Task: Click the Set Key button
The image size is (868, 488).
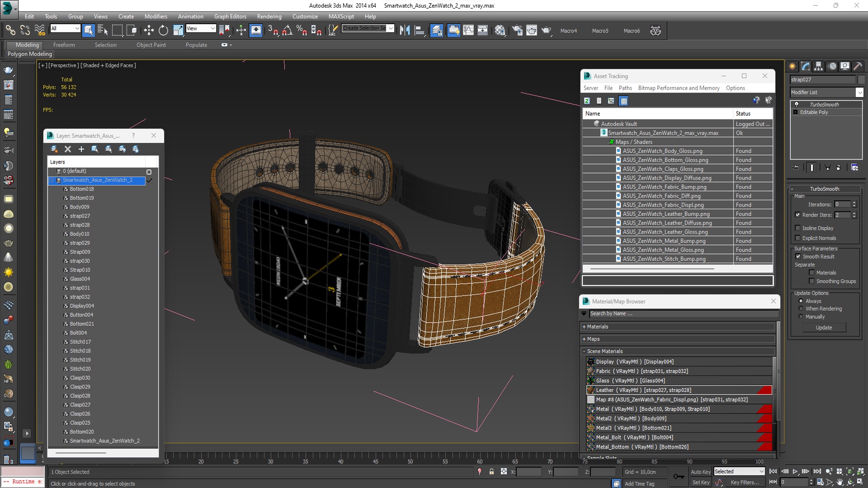Action: point(700,483)
